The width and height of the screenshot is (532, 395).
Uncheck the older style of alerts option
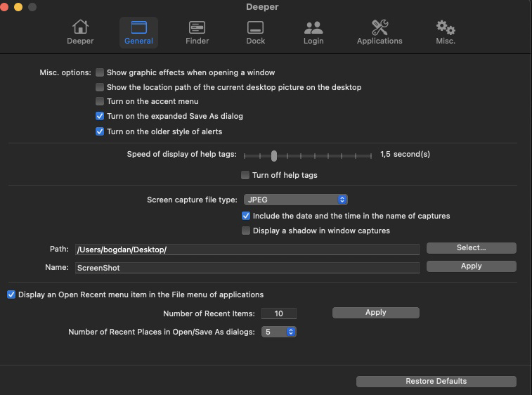point(99,131)
